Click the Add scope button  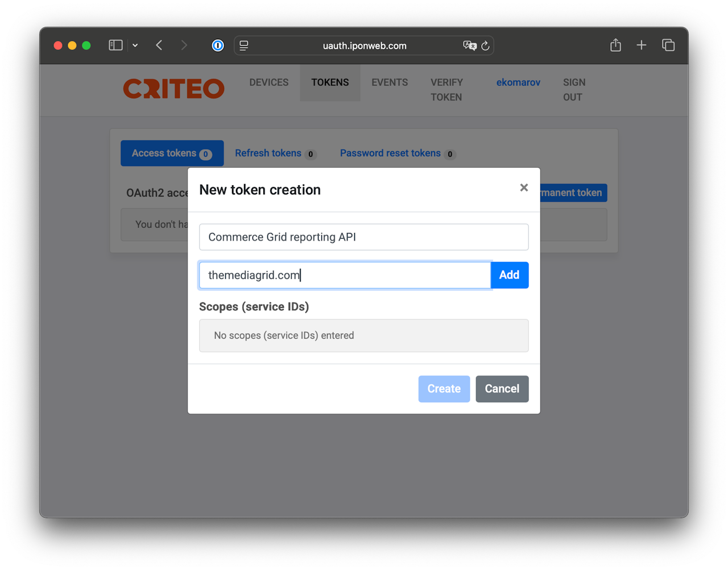tap(510, 275)
